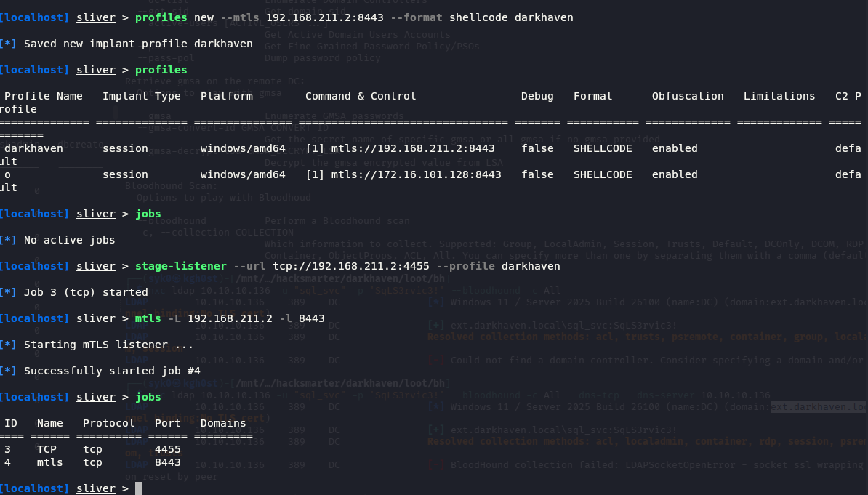Viewport: 868px width, 495px height.
Task: Click SHELLCODE in the darkhaven row
Action: [x=603, y=148]
